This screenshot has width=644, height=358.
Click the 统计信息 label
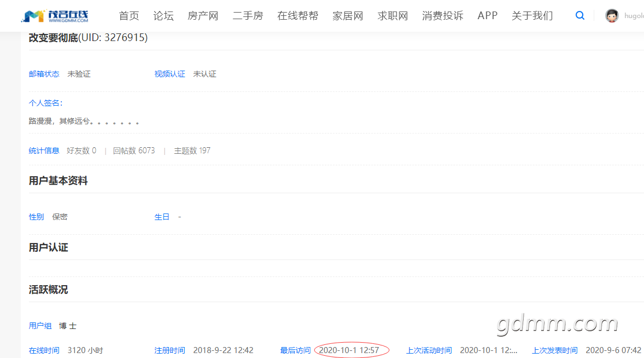click(x=44, y=151)
